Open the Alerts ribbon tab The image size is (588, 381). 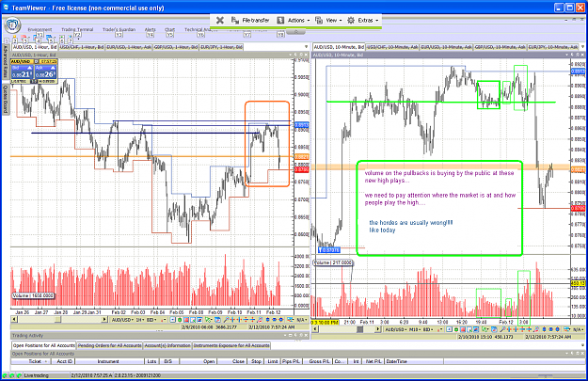(150, 29)
